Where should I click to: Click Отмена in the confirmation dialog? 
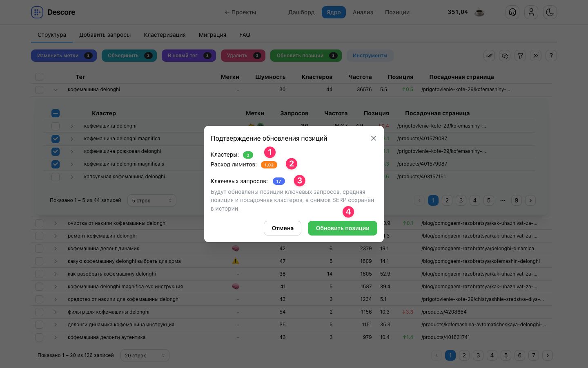[x=283, y=228]
